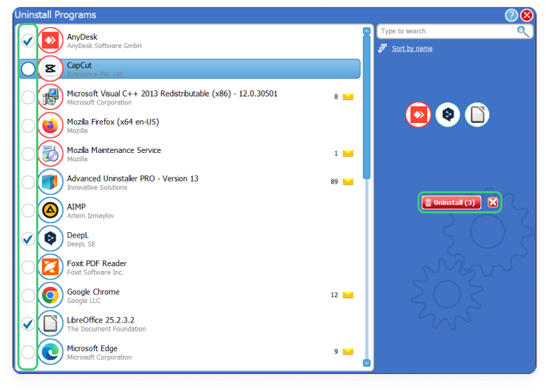Select the CapCut program name

[79, 65]
